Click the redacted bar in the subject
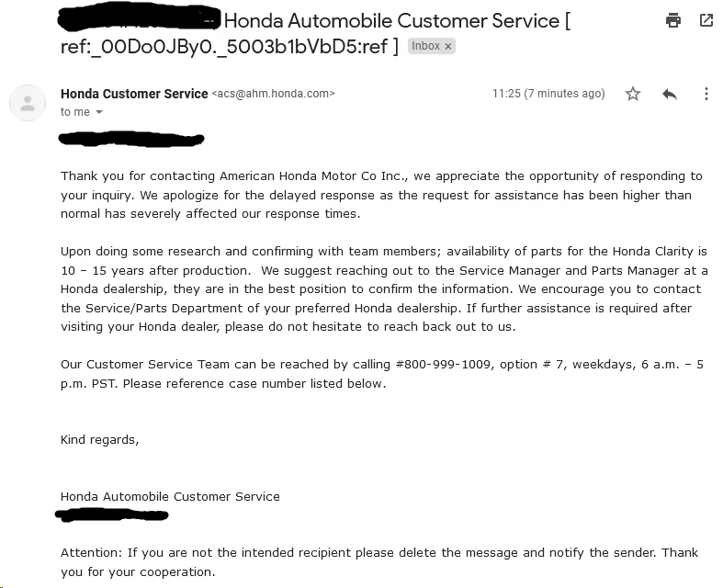723x588 pixels. click(x=138, y=18)
